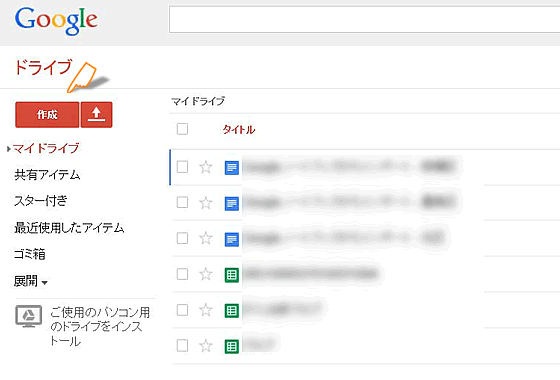Star the first spreadsheet row
This screenshot has height=380, width=560.
(x=206, y=274)
